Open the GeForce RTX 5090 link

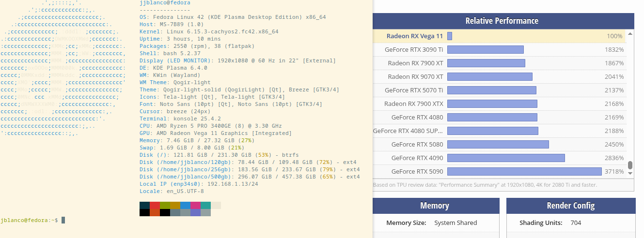pyautogui.click(x=417, y=171)
